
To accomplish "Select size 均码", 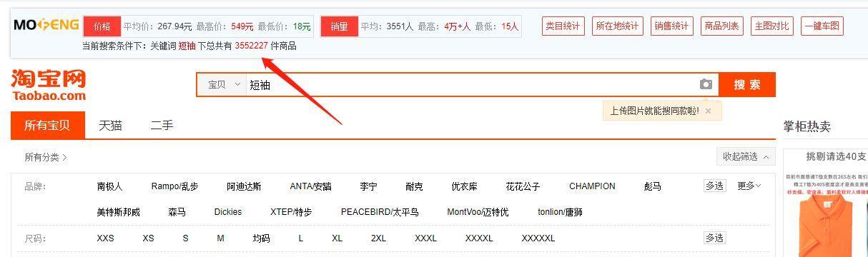I will click(261, 238).
